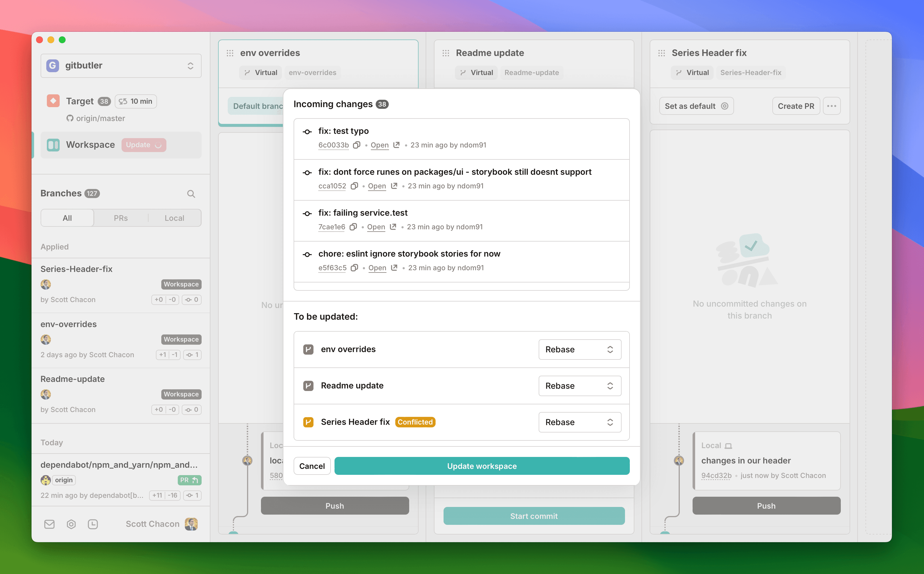Open the history clock icon
The width and height of the screenshot is (924, 574).
tap(93, 524)
